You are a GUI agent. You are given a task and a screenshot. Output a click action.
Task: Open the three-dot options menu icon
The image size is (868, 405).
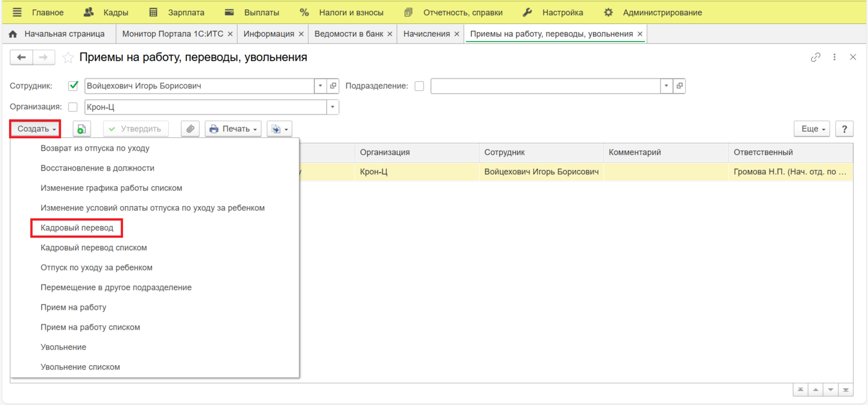click(834, 57)
